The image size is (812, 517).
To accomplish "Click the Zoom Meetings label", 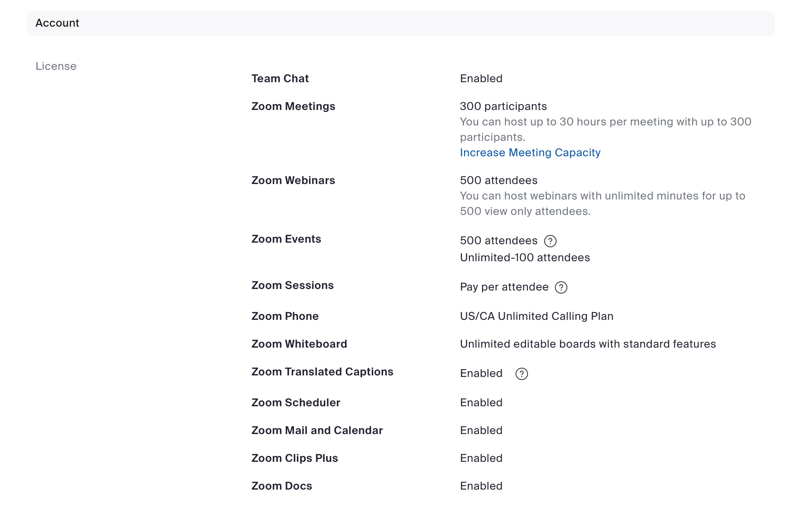I will point(293,106).
